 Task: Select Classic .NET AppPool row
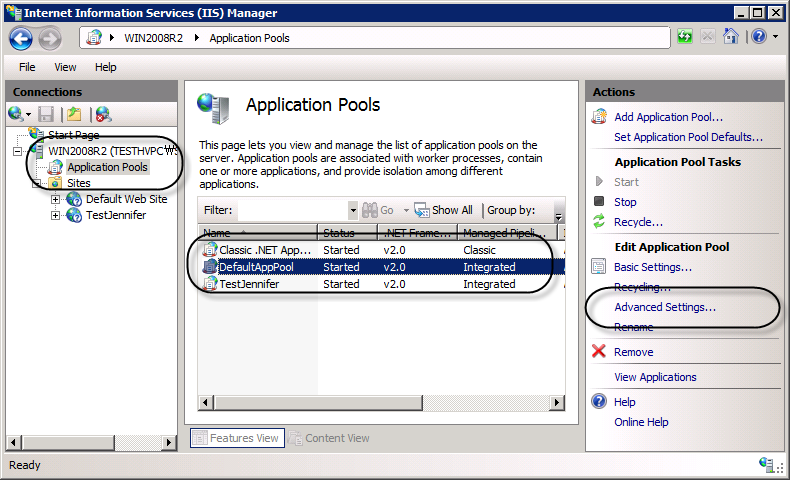381,250
